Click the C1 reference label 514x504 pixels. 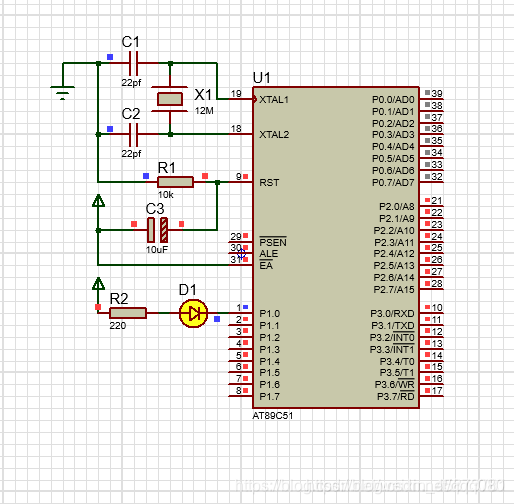pos(130,42)
